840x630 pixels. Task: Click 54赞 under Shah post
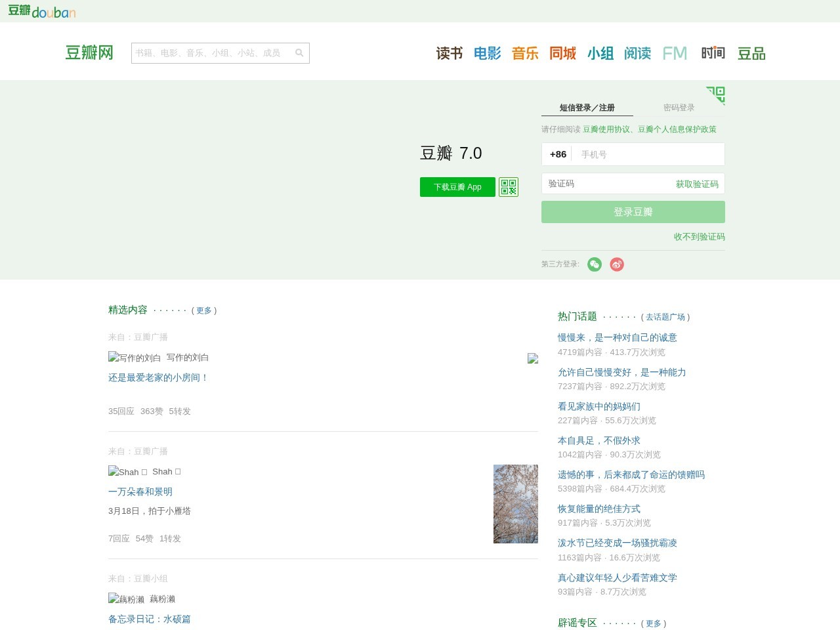tap(144, 539)
